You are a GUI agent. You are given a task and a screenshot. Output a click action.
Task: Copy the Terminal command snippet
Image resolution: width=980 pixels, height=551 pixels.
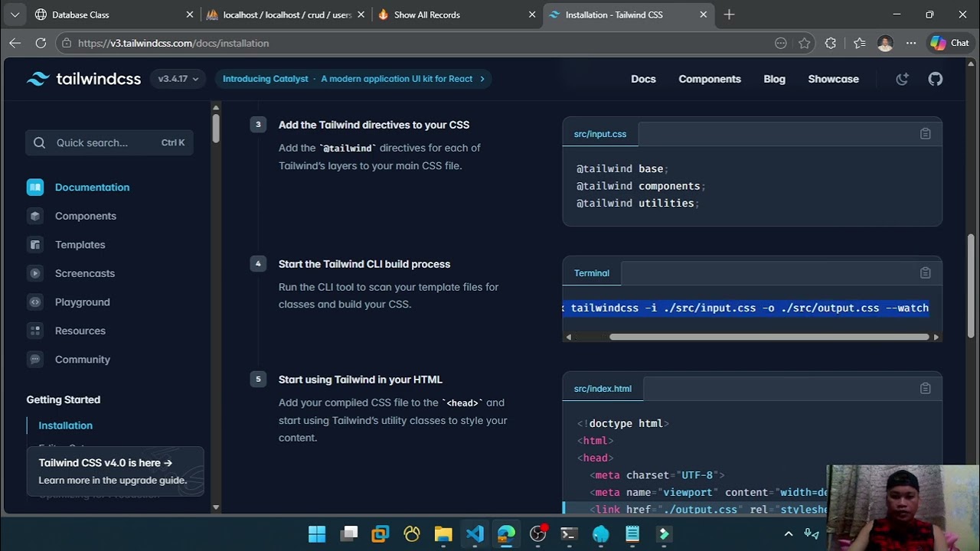point(925,273)
